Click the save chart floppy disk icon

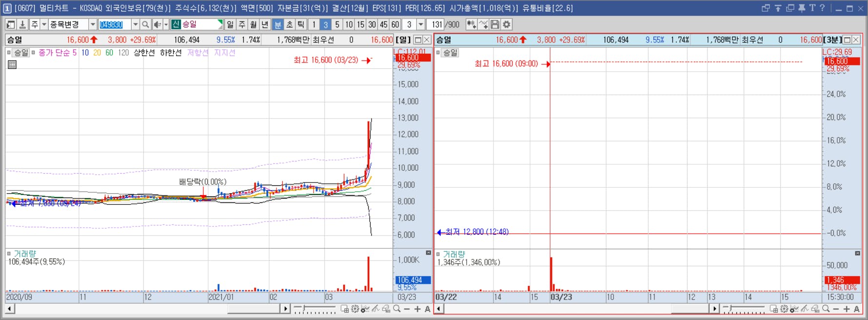[495, 24]
